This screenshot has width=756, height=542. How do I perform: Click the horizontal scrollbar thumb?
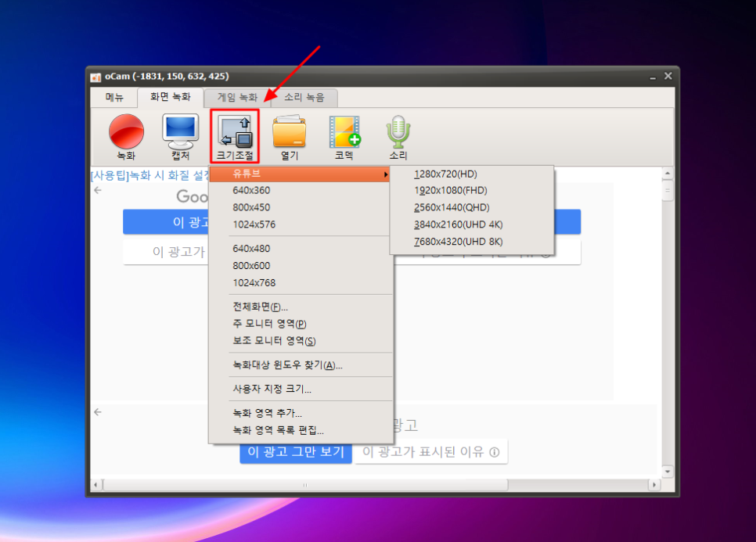(305, 485)
